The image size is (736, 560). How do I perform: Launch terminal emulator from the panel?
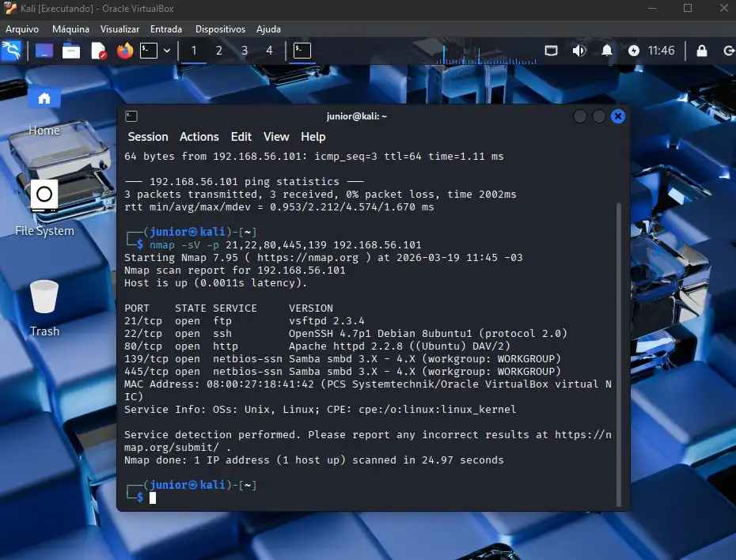pyautogui.click(x=149, y=51)
